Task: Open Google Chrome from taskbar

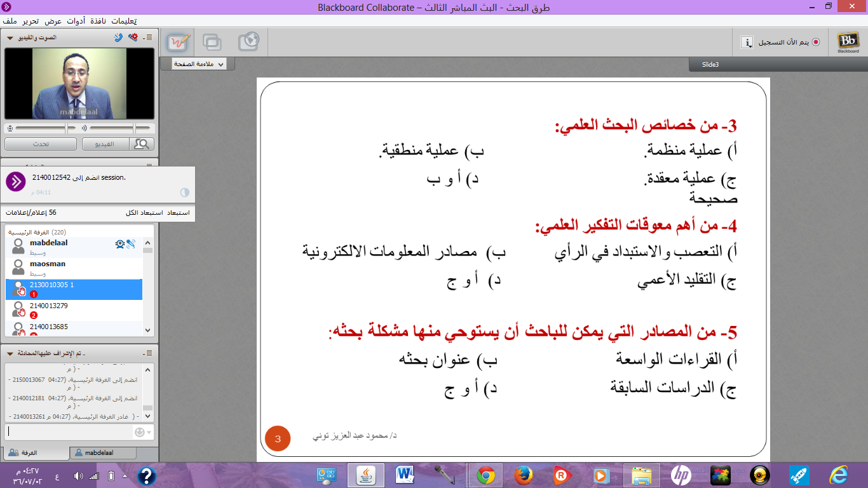Action: click(486, 475)
